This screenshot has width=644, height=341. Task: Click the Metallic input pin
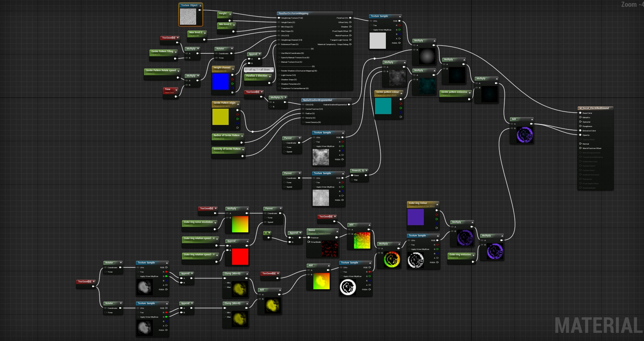[580, 118]
